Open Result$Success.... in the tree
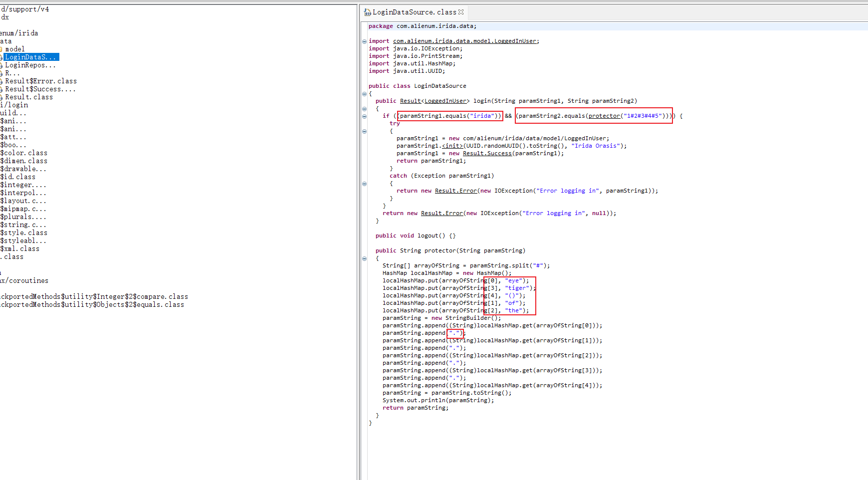Screen dimensions: 868x480 [40, 89]
